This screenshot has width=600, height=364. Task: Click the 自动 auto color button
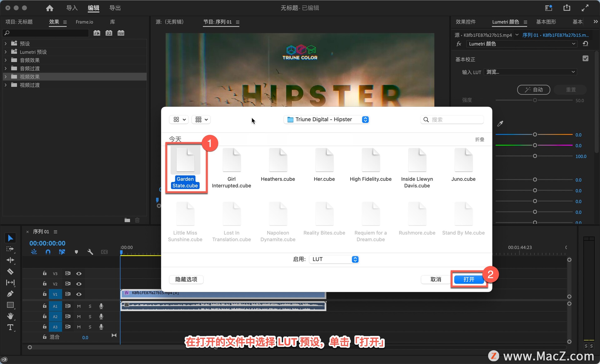[x=534, y=90]
